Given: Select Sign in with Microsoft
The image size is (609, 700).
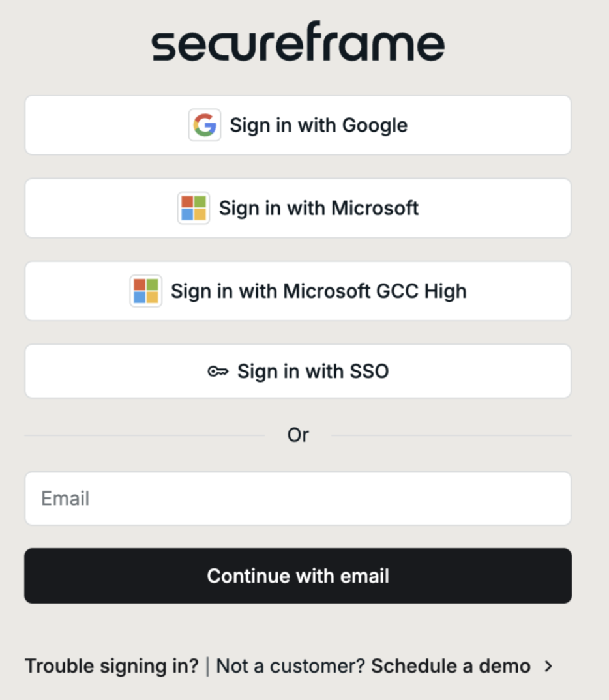Looking at the screenshot, I should point(297,208).
